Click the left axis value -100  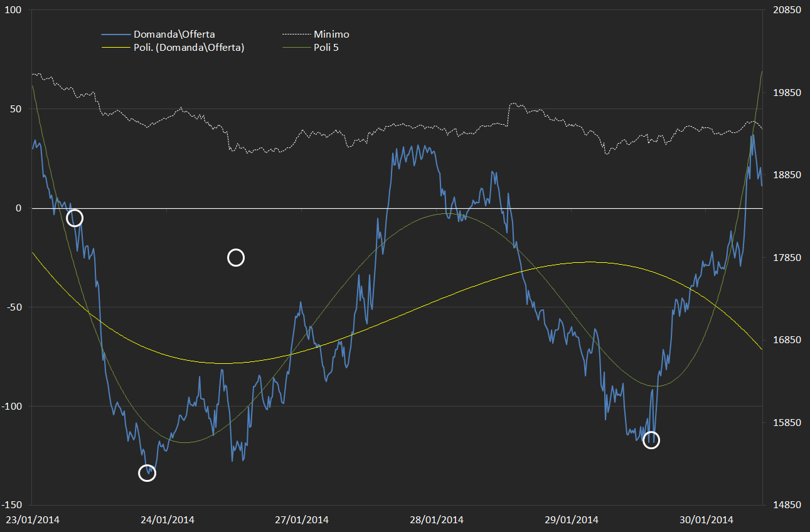(x=11, y=407)
